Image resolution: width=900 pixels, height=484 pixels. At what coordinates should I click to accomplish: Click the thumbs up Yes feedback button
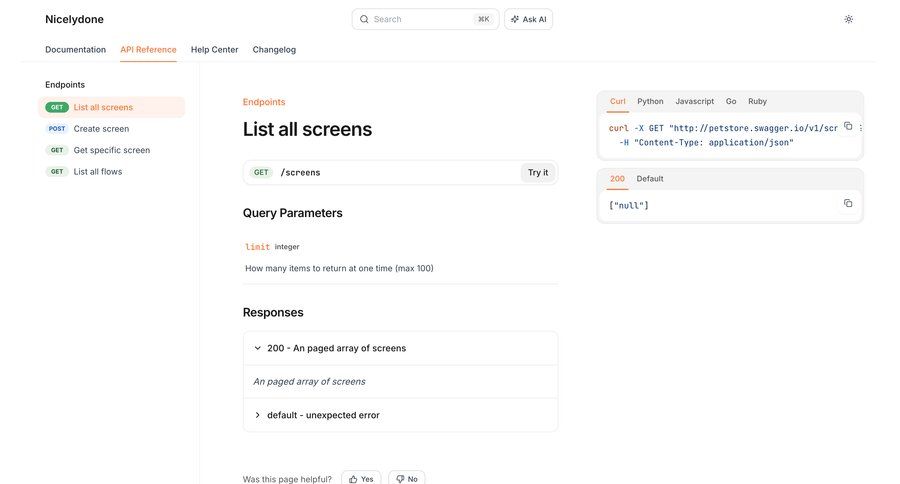361,479
